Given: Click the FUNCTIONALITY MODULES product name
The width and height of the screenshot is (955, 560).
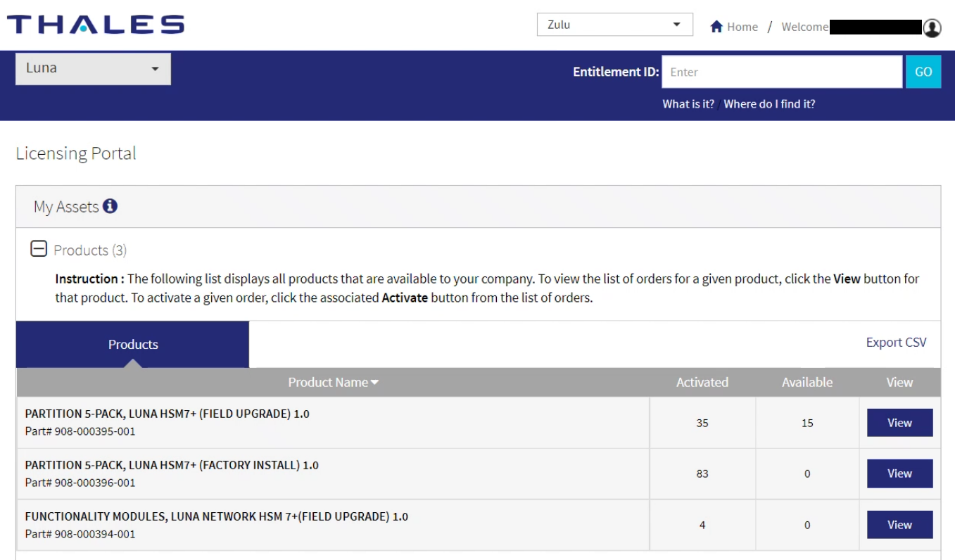Looking at the screenshot, I should point(217,516).
